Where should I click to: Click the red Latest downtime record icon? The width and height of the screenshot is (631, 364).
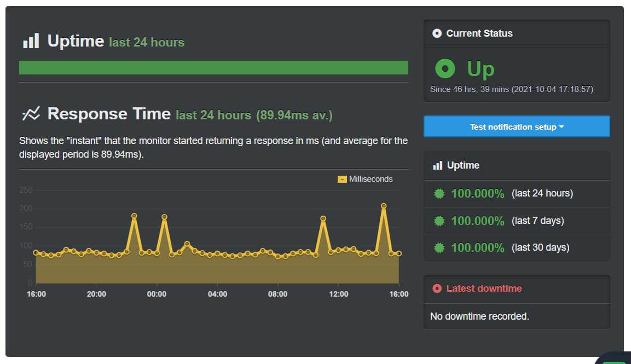pyautogui.click(x=437, y=288)
